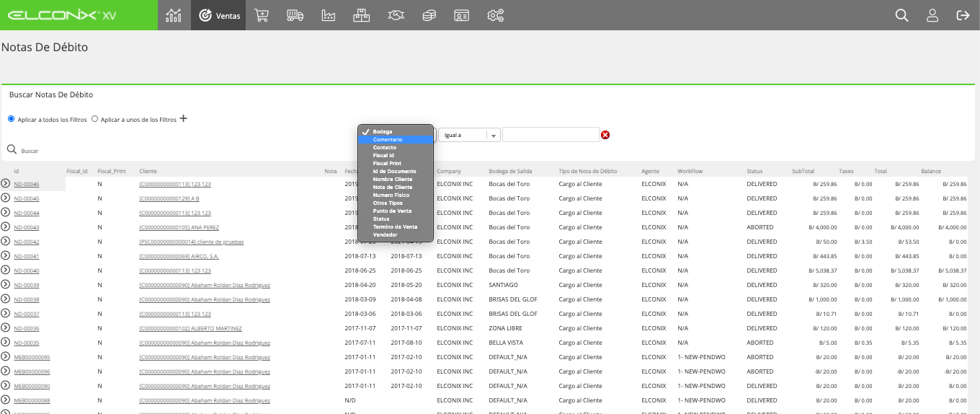Open client cliente de pruebas link
Image resolution: width=980 pixels, height=414 pixels.
(192, 242)
